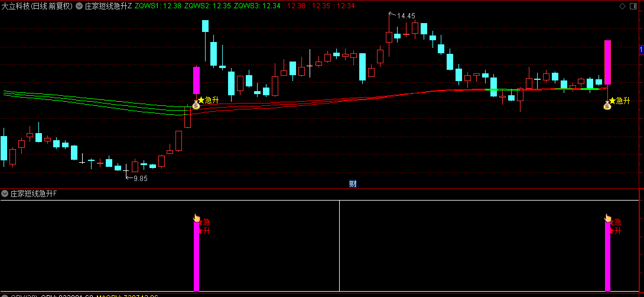Click the first magenta signal bar in sub-chart
This screenshot has height=297, width=644.
tap(196, 256)
